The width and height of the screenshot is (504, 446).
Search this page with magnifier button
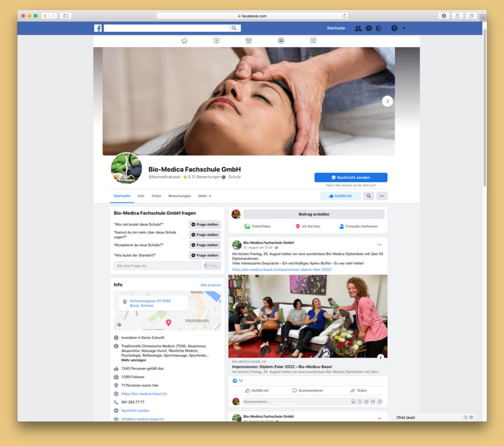[x=368, y=196]
